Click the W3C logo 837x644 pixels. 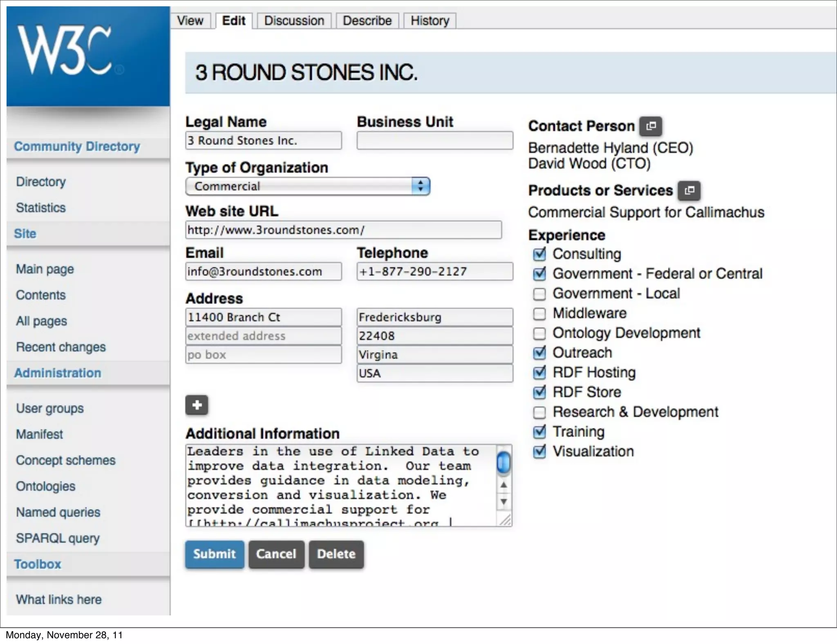[65, 51]
